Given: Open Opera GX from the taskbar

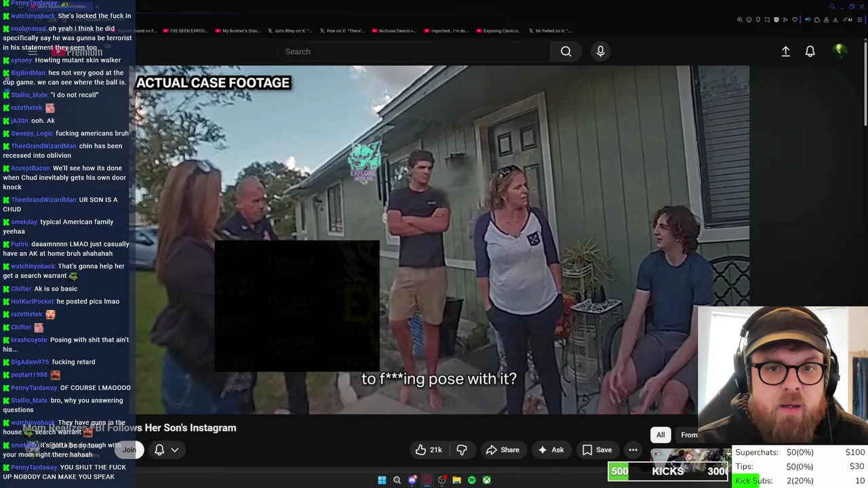Looking at the screenshot, I should pyautogui.click(x=427, y=480).
